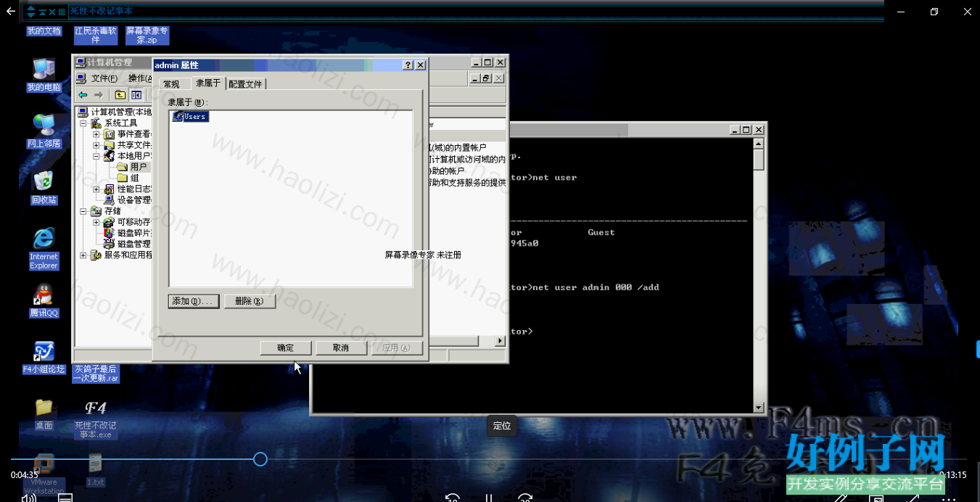This screenshot has height=502, width=980.
Task: Switch to the 配置文件 tab
Action: point(245,84)
